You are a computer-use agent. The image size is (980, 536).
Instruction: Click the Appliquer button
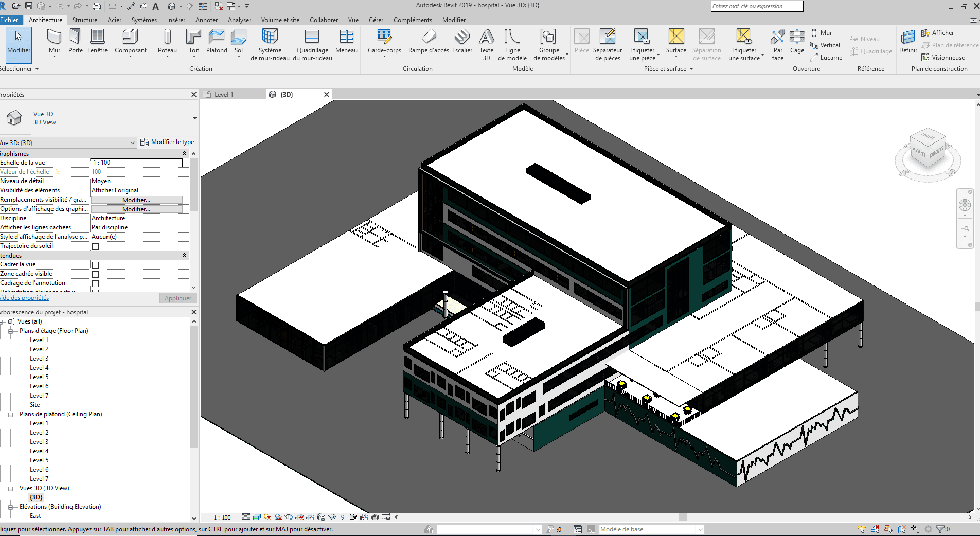click(x=177, y=298)
